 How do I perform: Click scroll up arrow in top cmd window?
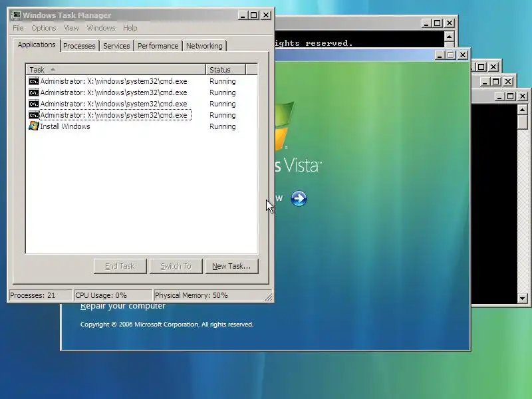click(450, 37)
